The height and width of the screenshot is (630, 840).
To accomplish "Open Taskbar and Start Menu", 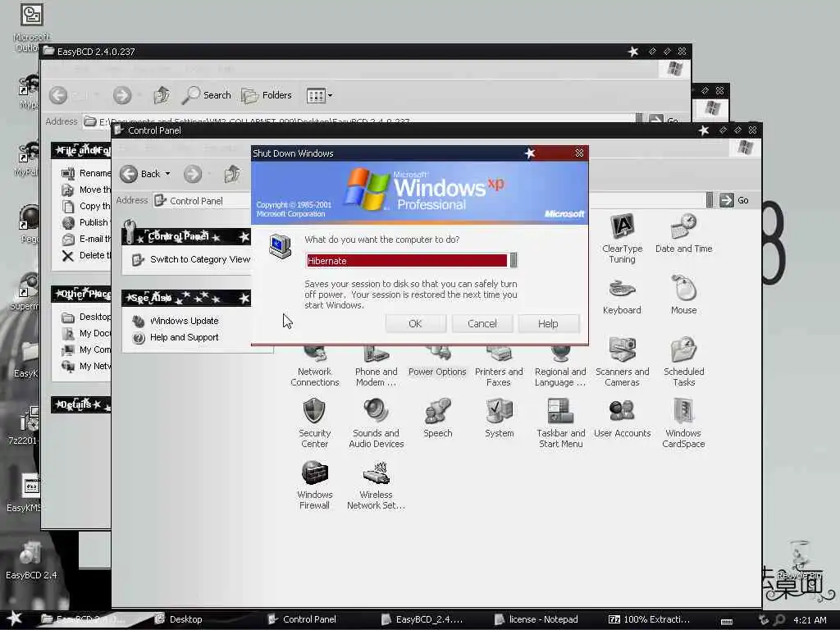I will tap(560, 423).
